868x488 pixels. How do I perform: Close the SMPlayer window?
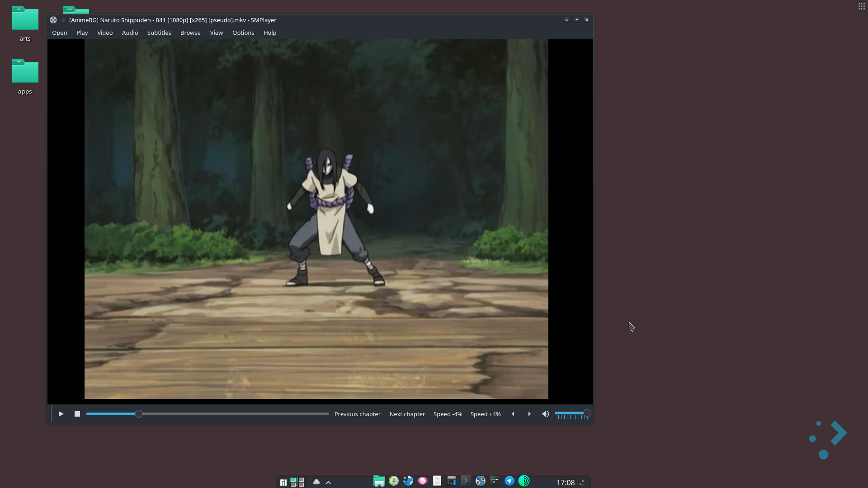click(x=587, y=20)
